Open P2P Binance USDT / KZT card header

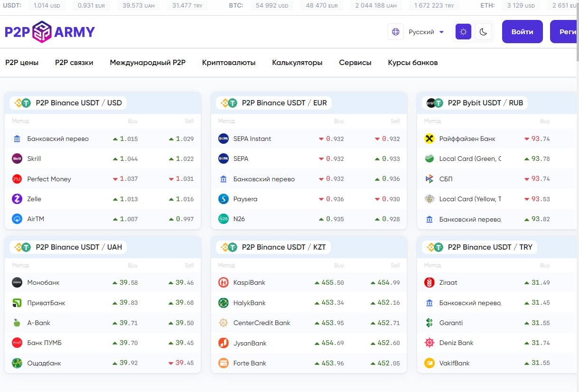tap(273, 247)
